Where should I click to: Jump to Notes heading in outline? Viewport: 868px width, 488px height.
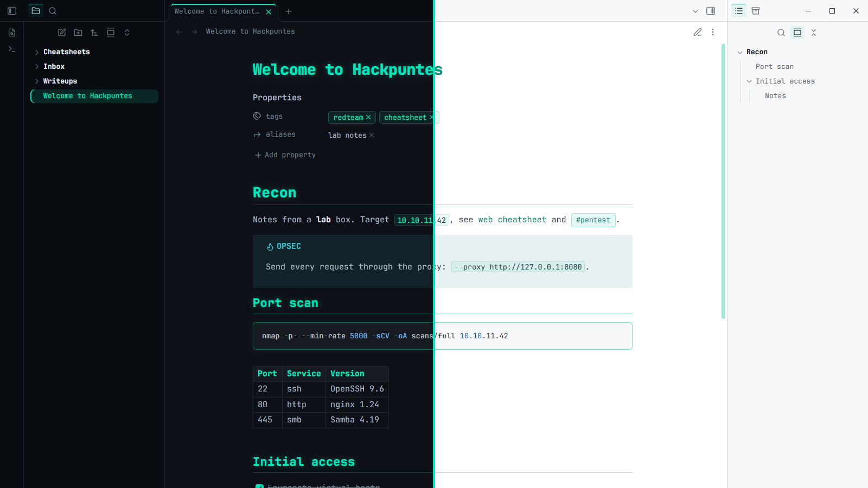tap(775, 96)
